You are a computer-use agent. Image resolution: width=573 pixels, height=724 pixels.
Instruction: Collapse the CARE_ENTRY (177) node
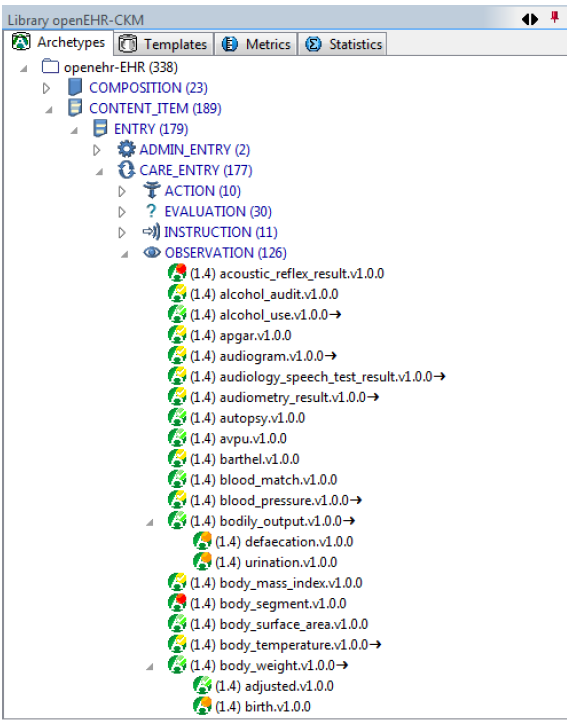pyautogui.click(x=99, y=172)
